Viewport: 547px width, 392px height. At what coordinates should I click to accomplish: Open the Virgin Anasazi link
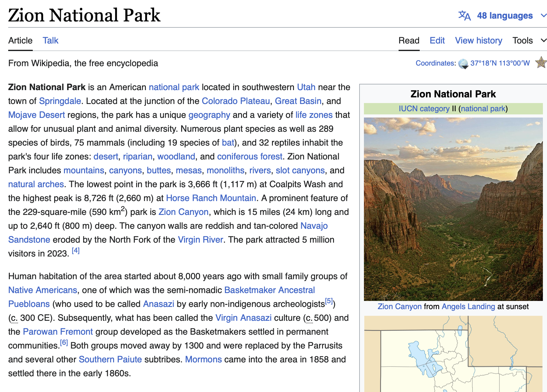click(243, 318)
